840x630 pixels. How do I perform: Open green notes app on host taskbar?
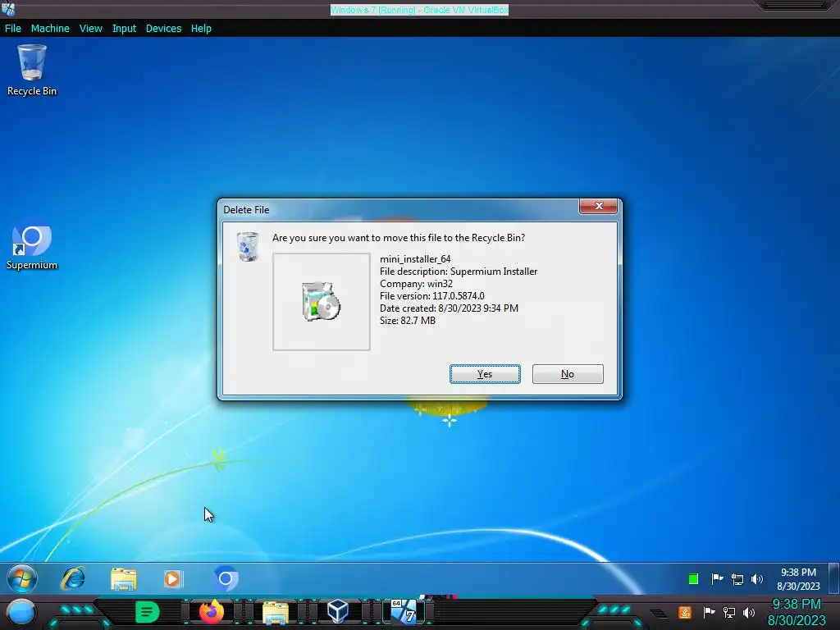pos(147,612)
